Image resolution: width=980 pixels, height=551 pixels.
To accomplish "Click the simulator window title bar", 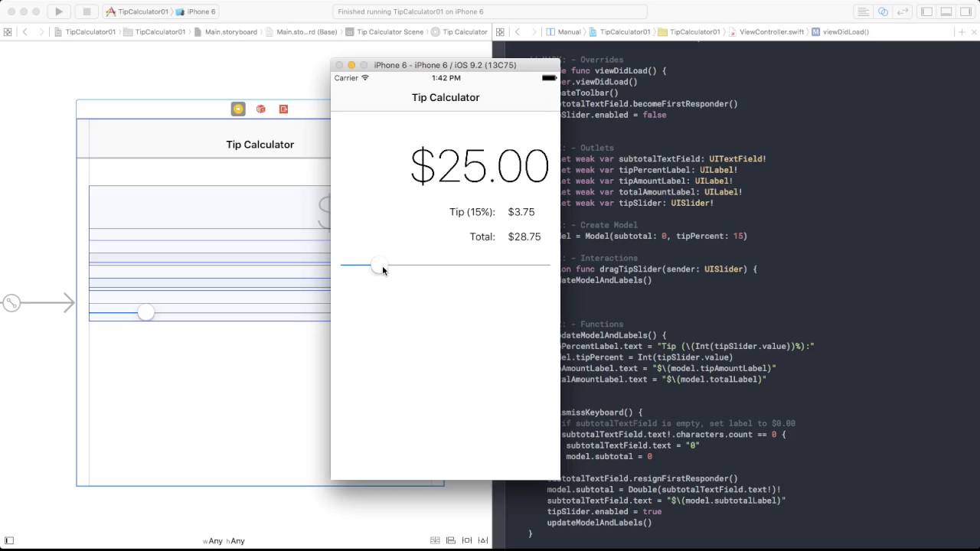I will [445, 65].
